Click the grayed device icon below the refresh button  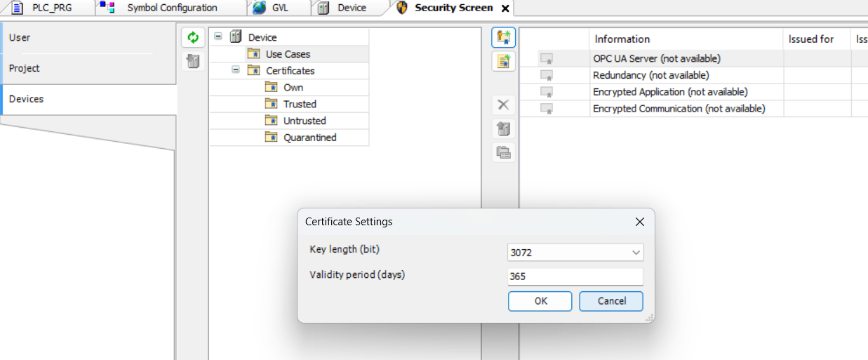[193, 61]
